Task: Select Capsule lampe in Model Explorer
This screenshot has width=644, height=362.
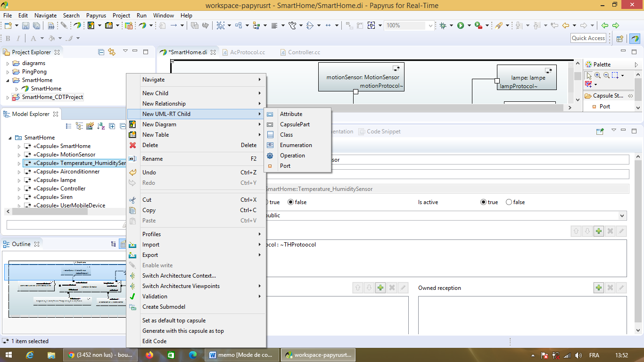Action: (x=55, y=180)
